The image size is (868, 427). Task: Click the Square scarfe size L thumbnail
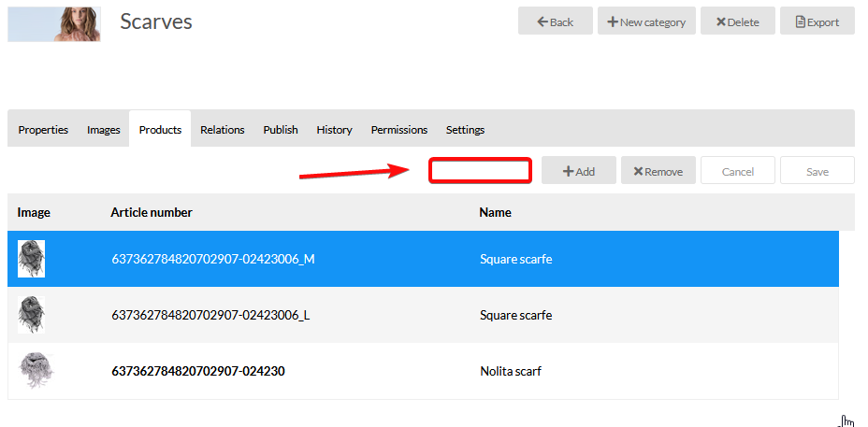click(x=31, y=315)
